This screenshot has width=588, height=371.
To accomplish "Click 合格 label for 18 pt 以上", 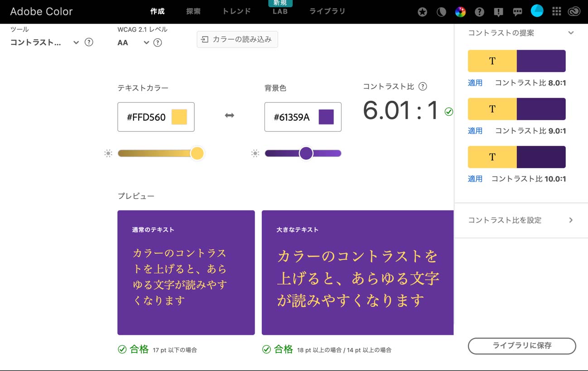I will [284, 349].
